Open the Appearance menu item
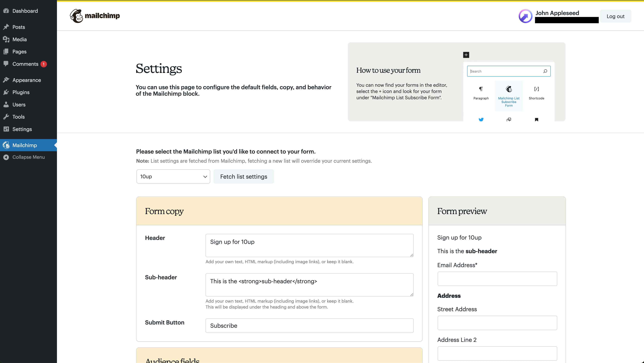 [x=28, y=80]
